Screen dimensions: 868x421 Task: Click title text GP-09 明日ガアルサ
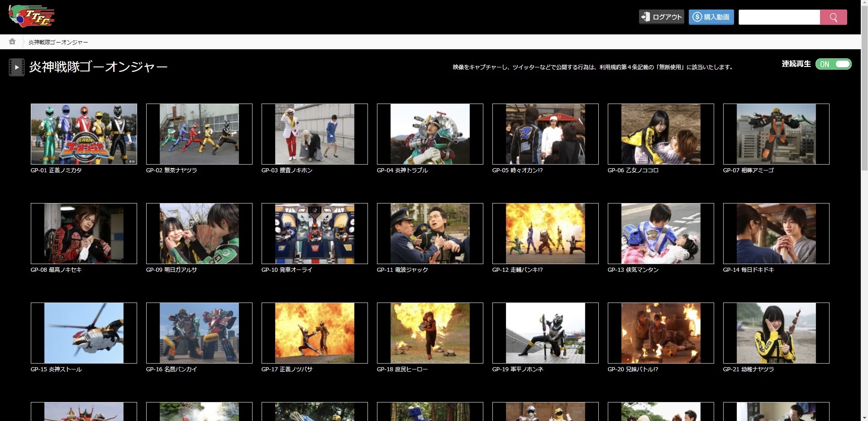(x=172, y=270)
